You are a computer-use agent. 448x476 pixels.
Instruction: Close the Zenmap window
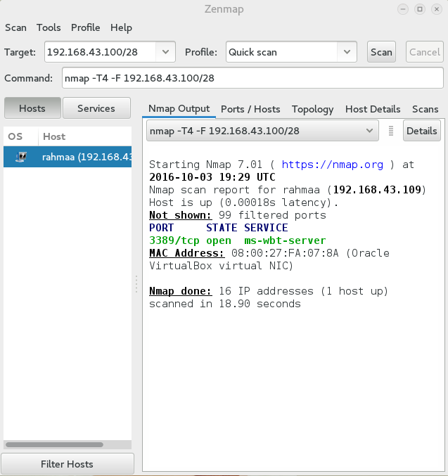437,9
